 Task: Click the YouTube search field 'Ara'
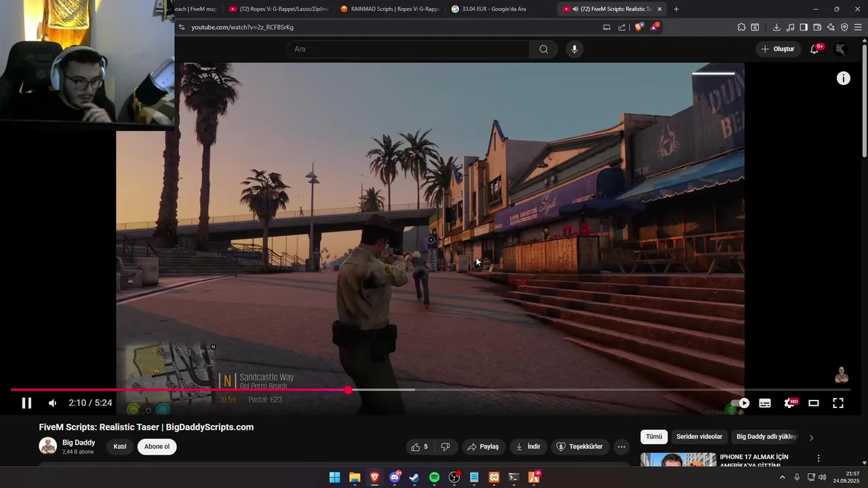(x=409, y=49)
